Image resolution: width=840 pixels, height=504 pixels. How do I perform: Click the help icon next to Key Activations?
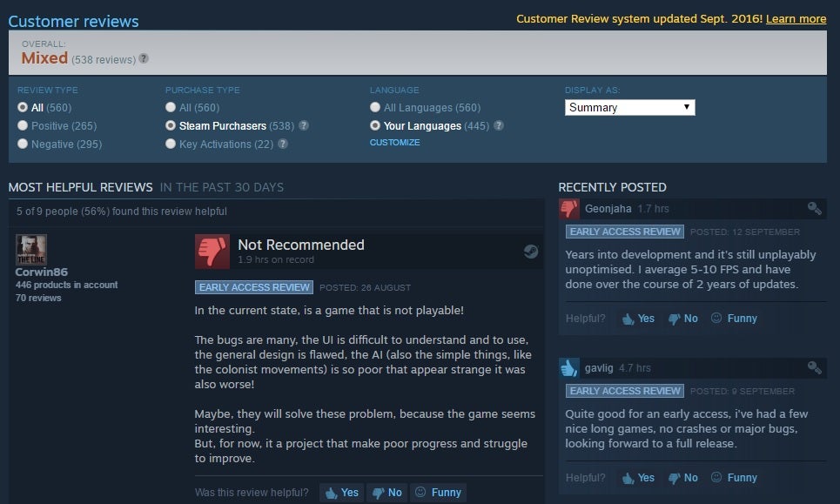(x=283, y=144)
